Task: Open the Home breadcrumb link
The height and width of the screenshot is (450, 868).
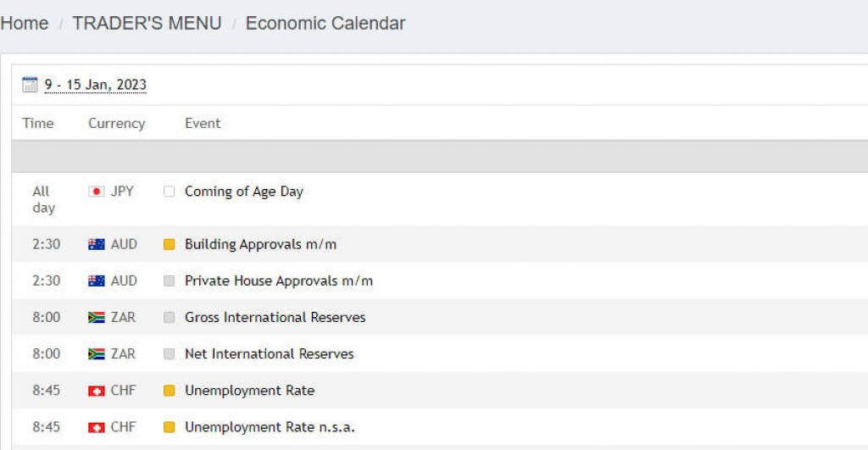Action: tap(25, 23)
